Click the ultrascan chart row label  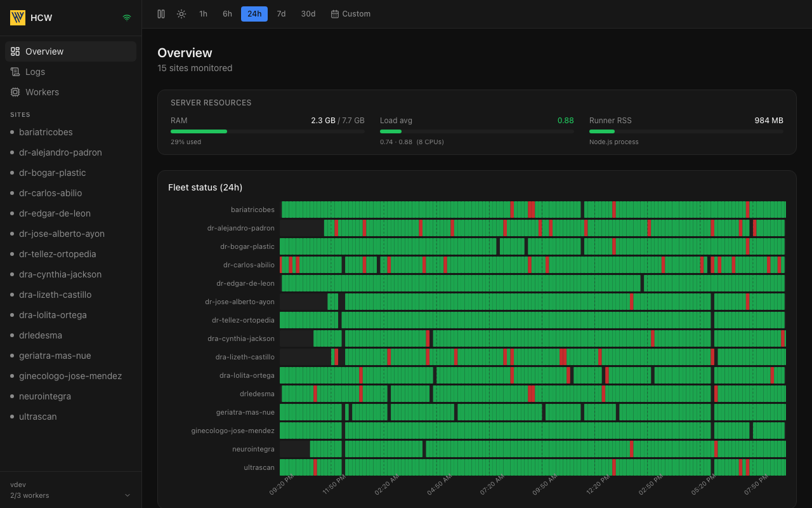click(259, 467)
